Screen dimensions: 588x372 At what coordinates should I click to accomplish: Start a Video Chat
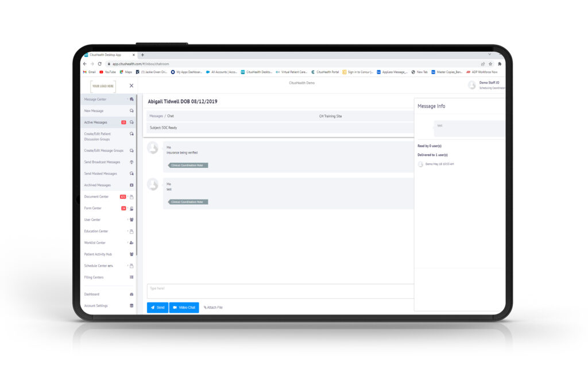[x=184, y=308]
